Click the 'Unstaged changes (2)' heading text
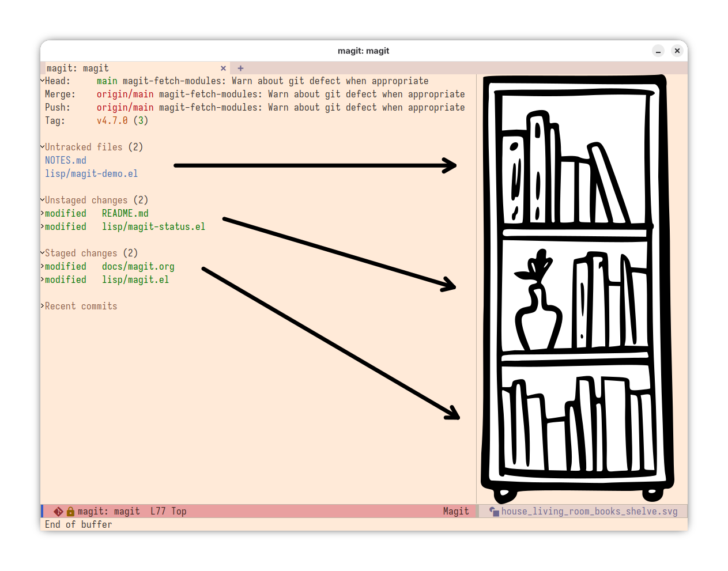Screen dimensions: 728x571 97,201
